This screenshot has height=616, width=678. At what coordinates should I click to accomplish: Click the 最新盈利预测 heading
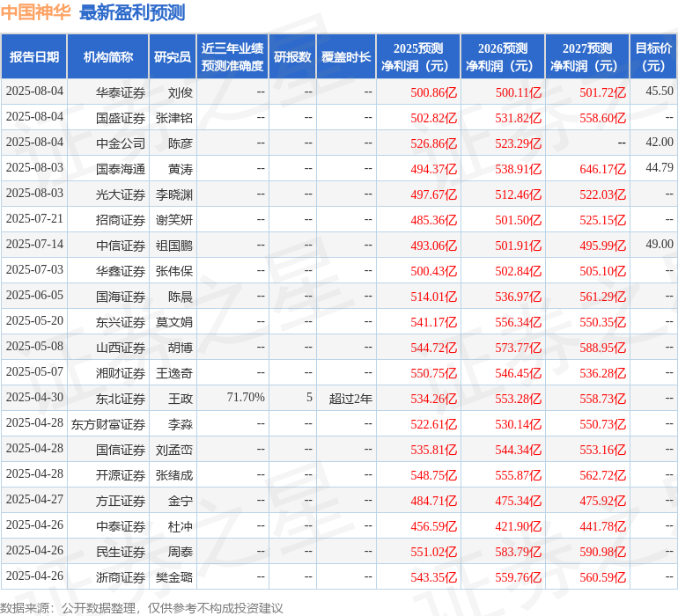pyautogui.click(x=132, y=12)
